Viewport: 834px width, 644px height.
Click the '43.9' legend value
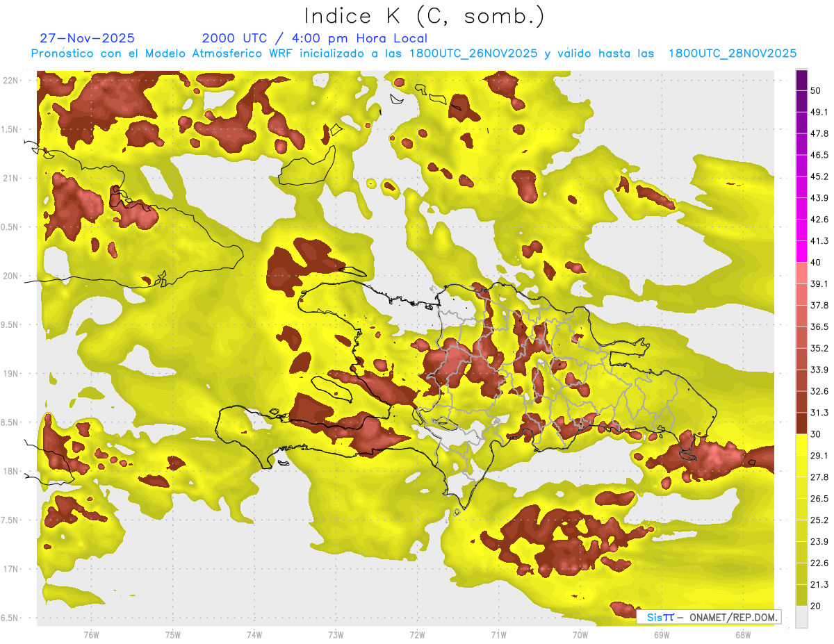pos(819,198)
